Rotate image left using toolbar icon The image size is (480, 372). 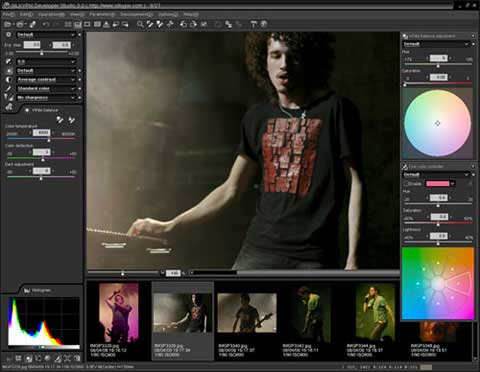coord(183,24)
